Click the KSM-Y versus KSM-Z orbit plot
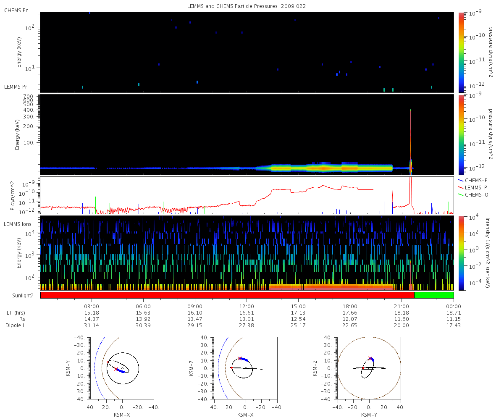The height and width of the screenshot is (420, 504). pos(369,368)
